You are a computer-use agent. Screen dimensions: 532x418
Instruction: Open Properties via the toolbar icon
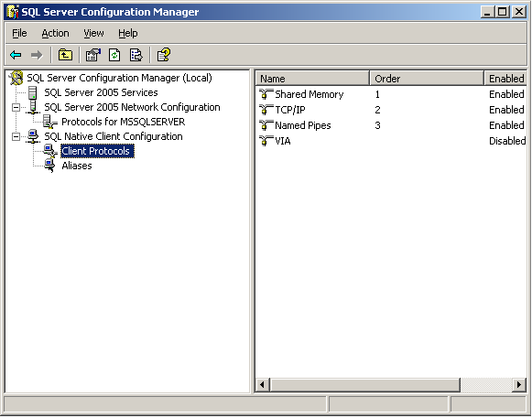pyautogui.click(x=93, y=55)
